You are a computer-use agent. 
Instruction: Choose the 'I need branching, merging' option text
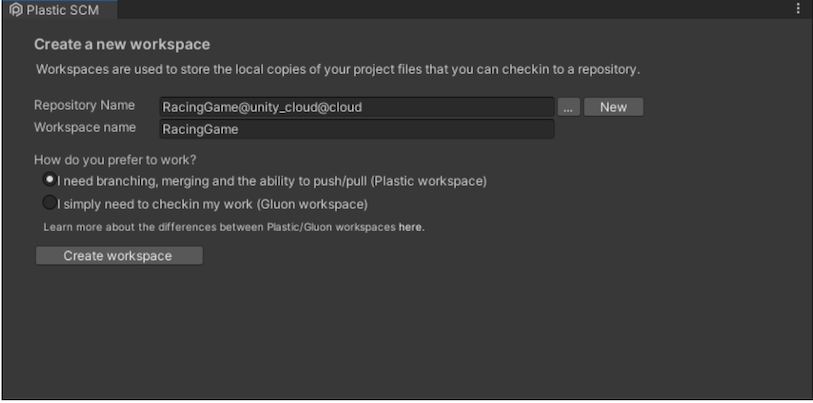tap(272, 181)
